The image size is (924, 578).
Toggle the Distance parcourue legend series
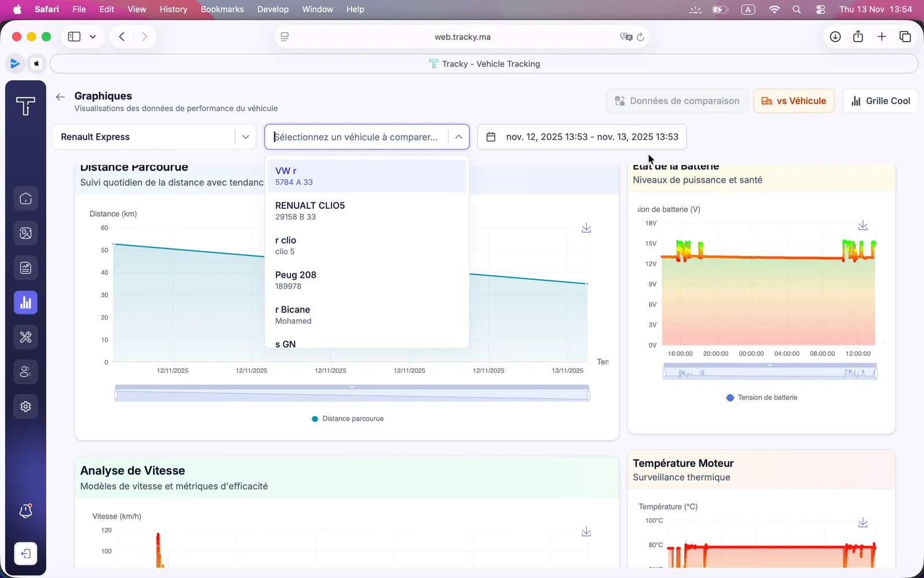tap(348, 418)
